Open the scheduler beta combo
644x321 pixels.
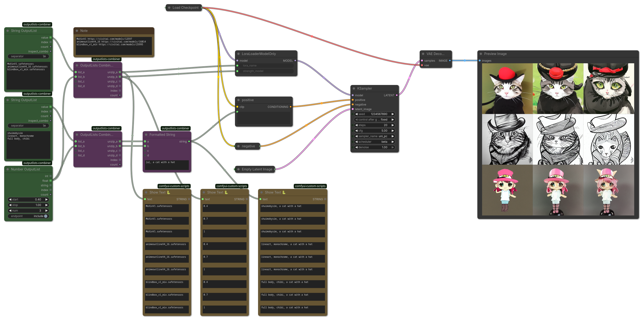tap(374, 142)
